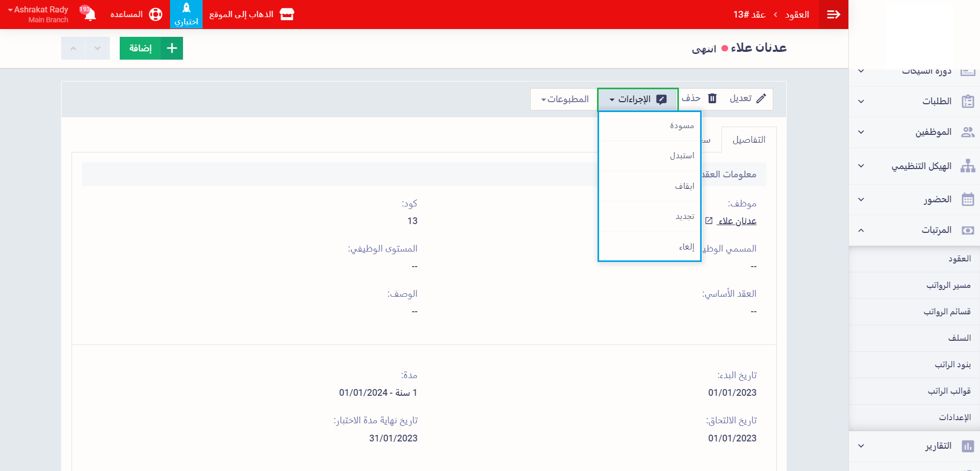The width and height of the screenshot is (980, 471).
Task: Select مسودة from actions menu
Action: click(681, 126)
